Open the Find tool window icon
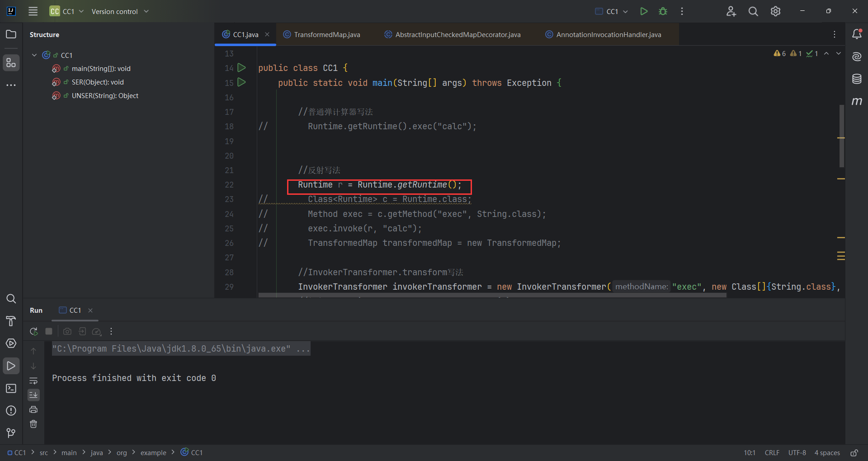This screenshot has width=868, height=461. pyautogui.click(x=11, y=299)
